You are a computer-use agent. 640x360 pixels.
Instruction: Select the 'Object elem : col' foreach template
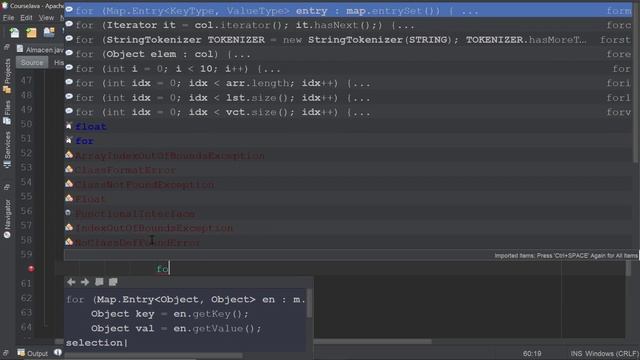point(349,54)
